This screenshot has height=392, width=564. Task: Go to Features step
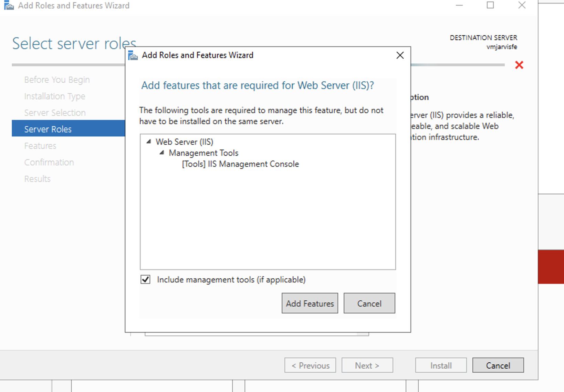(x=40, y=146)
